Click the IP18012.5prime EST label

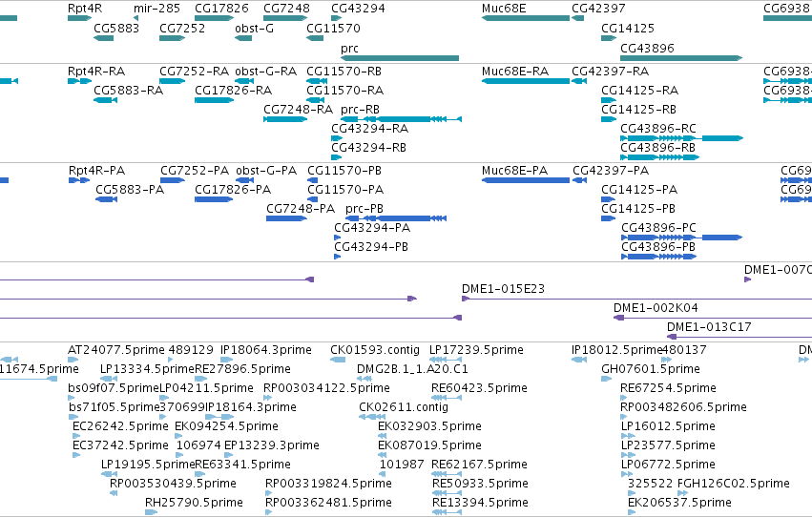[x=617, y=350]
